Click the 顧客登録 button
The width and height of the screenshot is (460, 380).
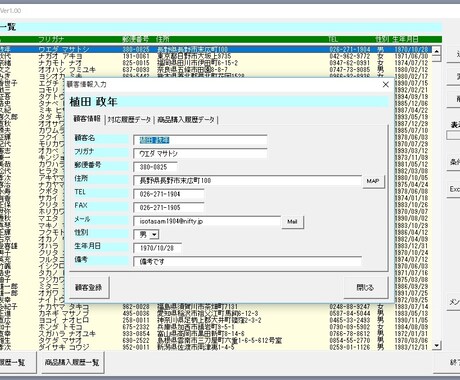click(89, 287)
